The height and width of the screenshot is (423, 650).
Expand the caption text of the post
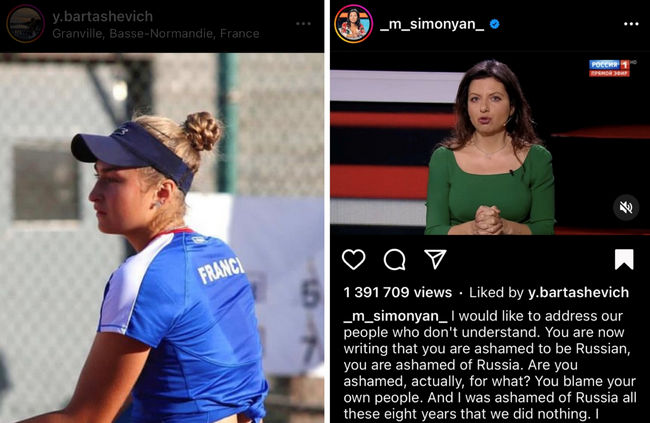pos(490,365)
